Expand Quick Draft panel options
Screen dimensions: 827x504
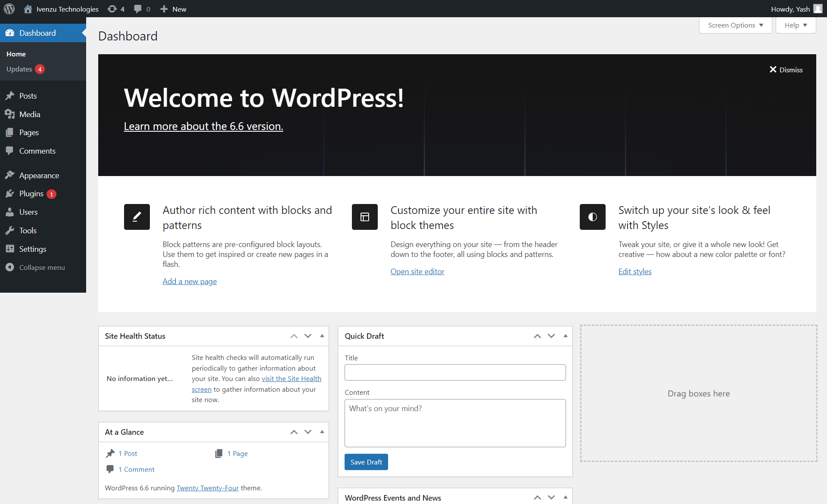pyautogui.click(x=565, y=335)
